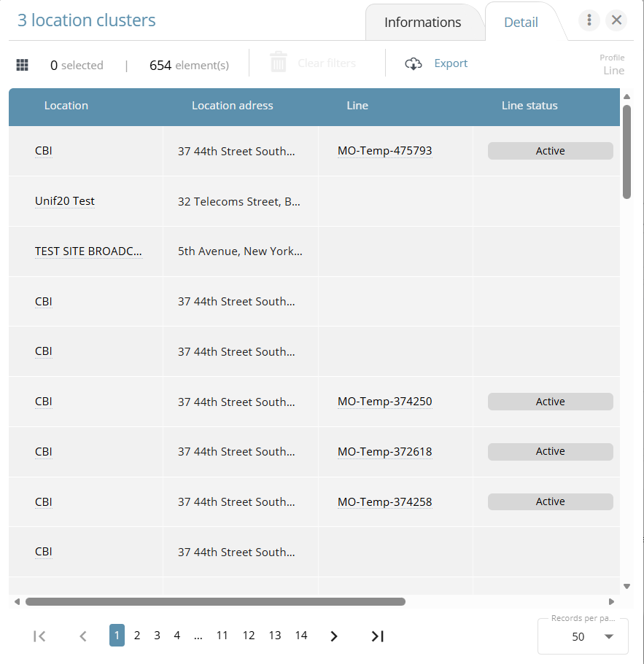Open the three-dot more options menu
This screenshot has height=664, width=644.
coord(589,20)
